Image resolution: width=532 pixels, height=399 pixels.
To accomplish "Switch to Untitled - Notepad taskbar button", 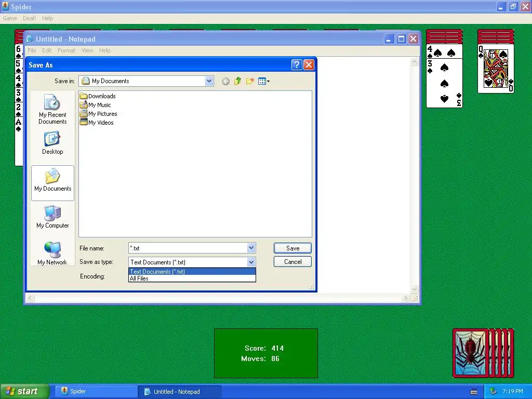I will point(180,392).
